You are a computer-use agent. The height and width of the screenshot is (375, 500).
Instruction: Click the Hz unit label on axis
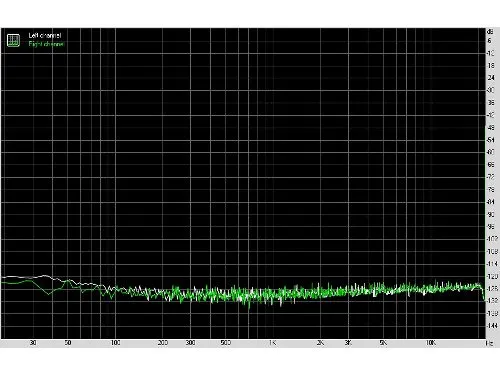coord(489,343)
